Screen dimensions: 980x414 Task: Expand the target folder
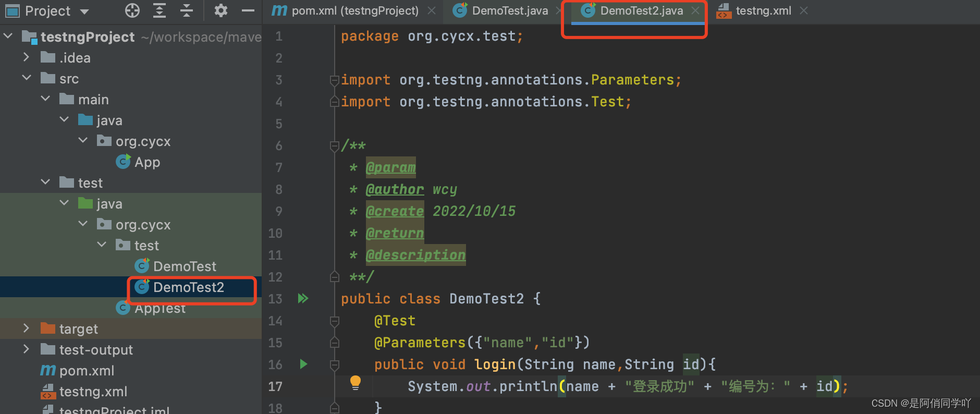pyautogui.click(x=27, y=328)
